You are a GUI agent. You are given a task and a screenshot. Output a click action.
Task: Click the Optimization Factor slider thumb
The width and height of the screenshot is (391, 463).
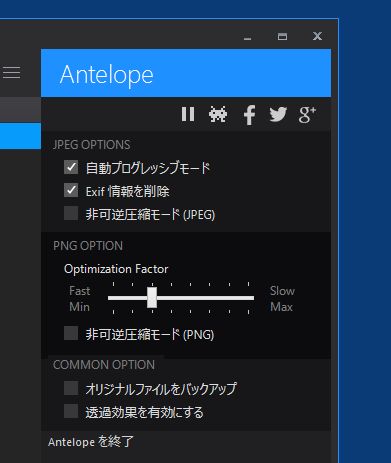point(152,298)
